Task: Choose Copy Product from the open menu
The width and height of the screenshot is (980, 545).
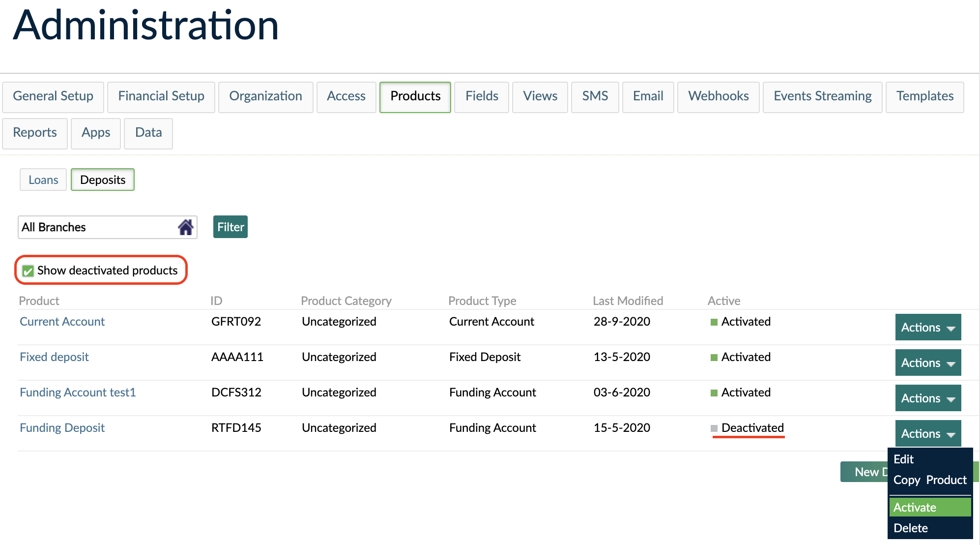Action: click(x=929, y=480)
